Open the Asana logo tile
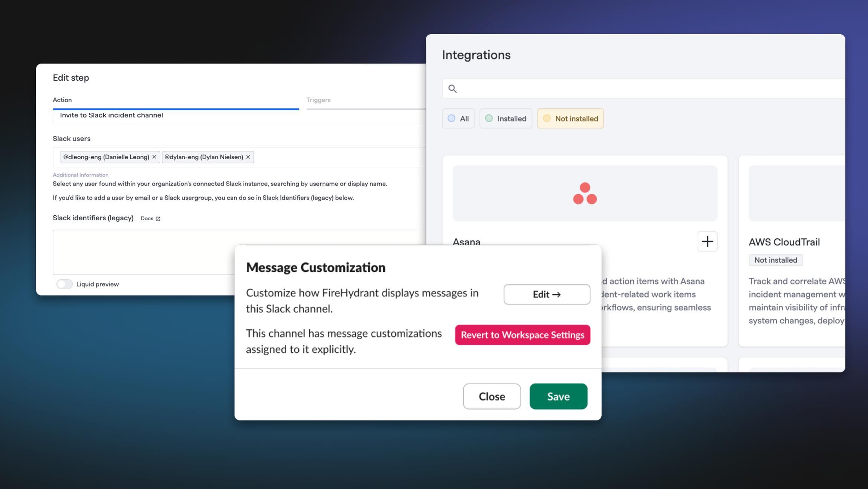This screenshot has width=868, height=489. (585, 193)
